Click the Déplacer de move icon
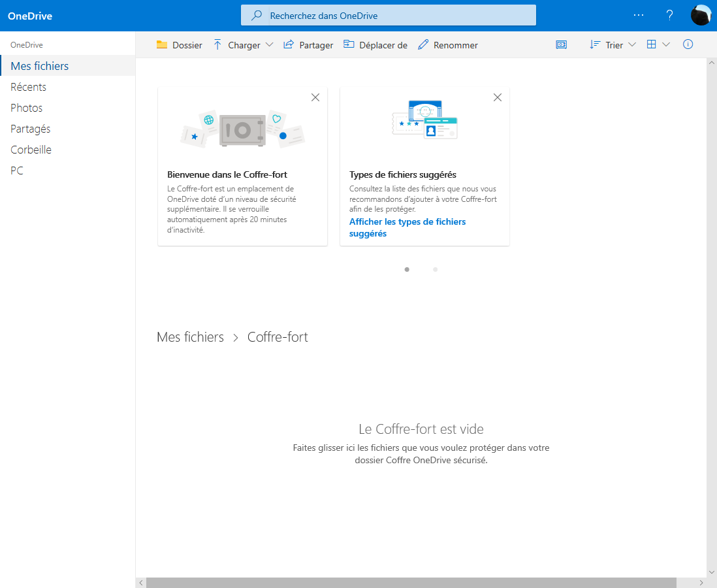The width and height of the screenshot is (717, 588). click(349, 44)
